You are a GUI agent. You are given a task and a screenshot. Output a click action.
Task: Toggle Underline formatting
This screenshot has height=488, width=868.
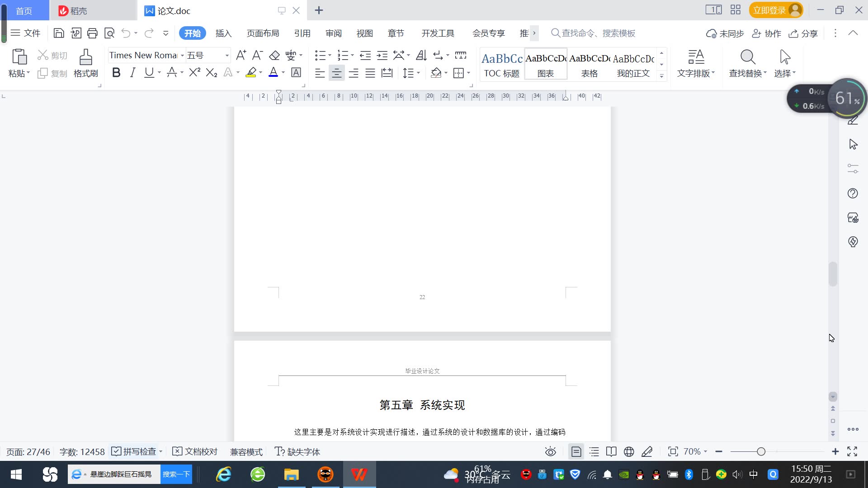coord(149,72)
